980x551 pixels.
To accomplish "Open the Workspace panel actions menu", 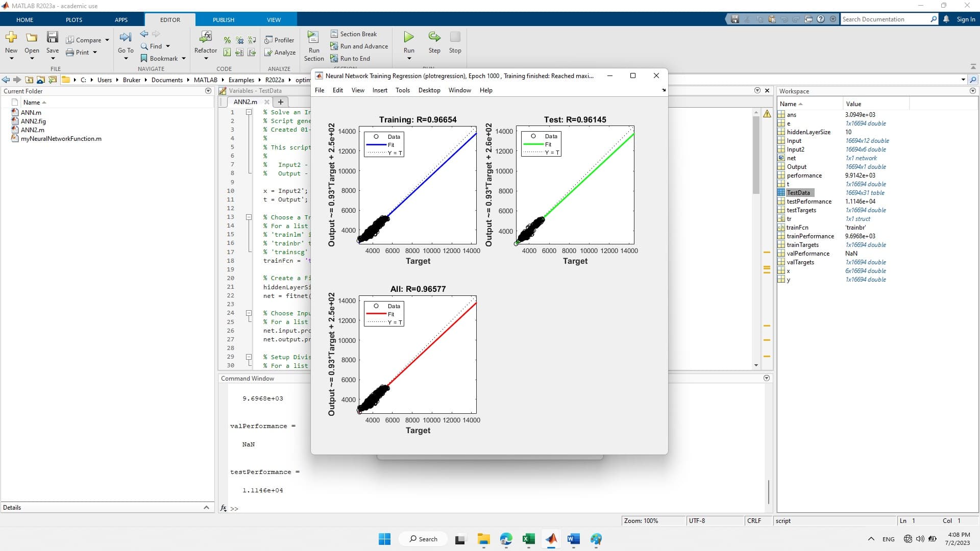I will (973, 91).
